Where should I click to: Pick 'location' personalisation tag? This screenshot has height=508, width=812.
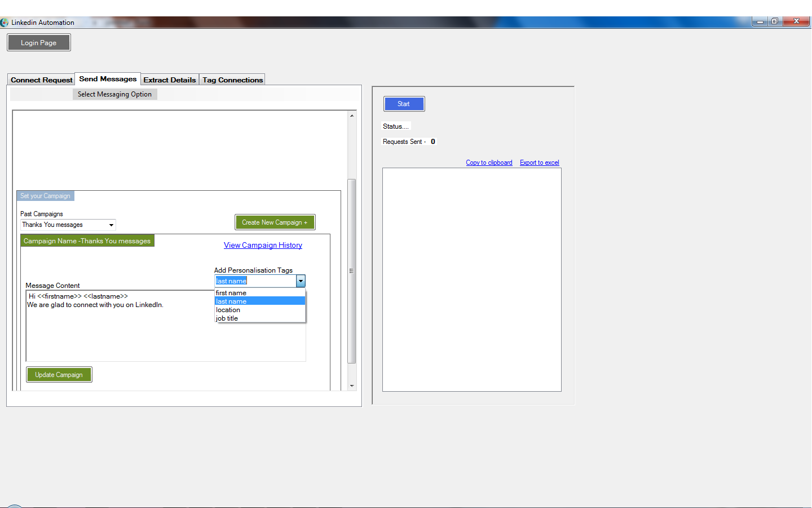pyautogui.click(x=260, y=310)
